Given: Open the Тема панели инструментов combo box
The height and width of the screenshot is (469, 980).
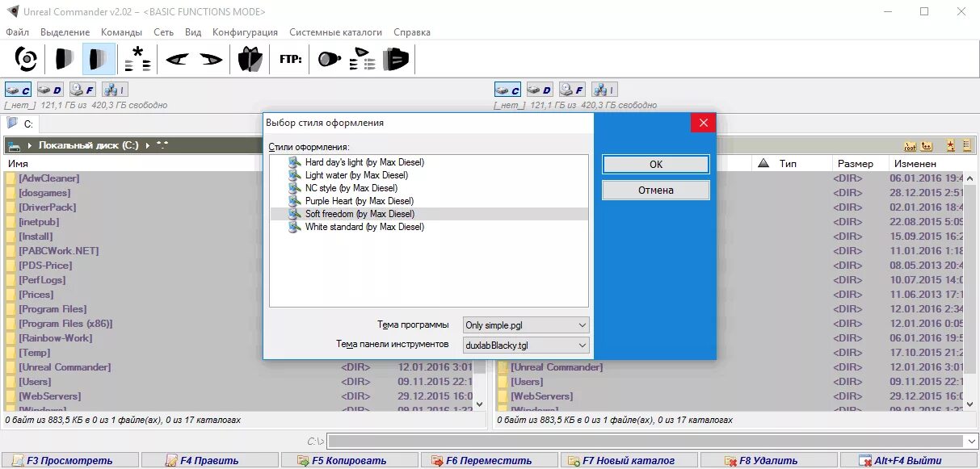Looking at the screenshot, I should click(526, 345).
